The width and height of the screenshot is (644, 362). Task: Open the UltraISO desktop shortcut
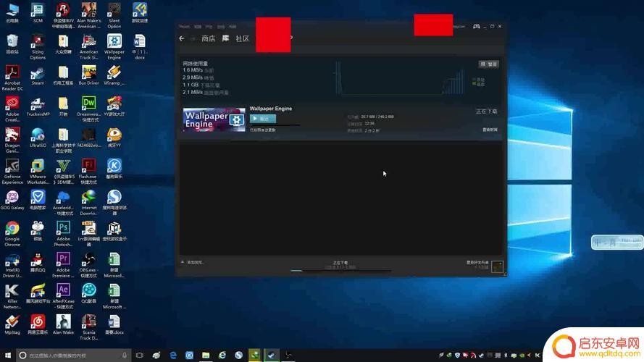point(38,138)
